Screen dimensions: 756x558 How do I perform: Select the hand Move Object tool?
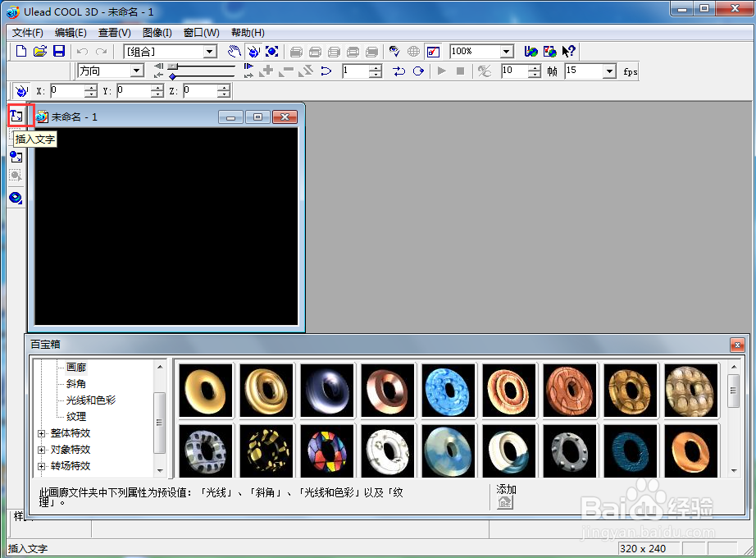(235, 51)
